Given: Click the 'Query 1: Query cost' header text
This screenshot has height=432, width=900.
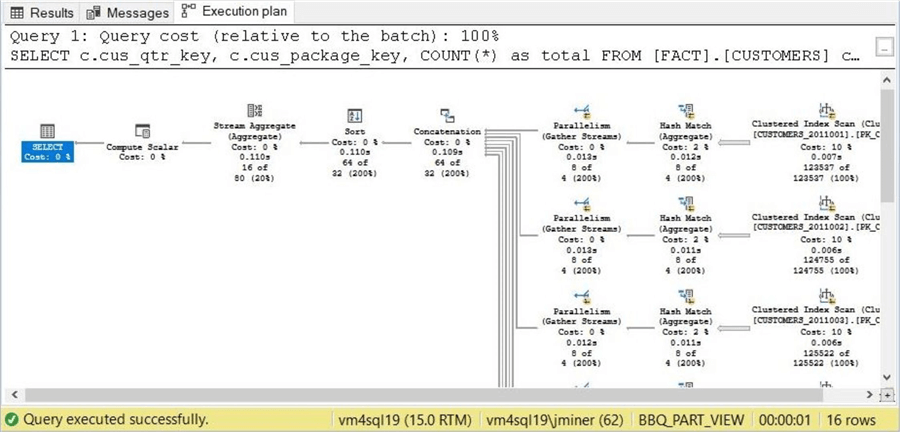Looking at the screenshot, I should 255,36.
